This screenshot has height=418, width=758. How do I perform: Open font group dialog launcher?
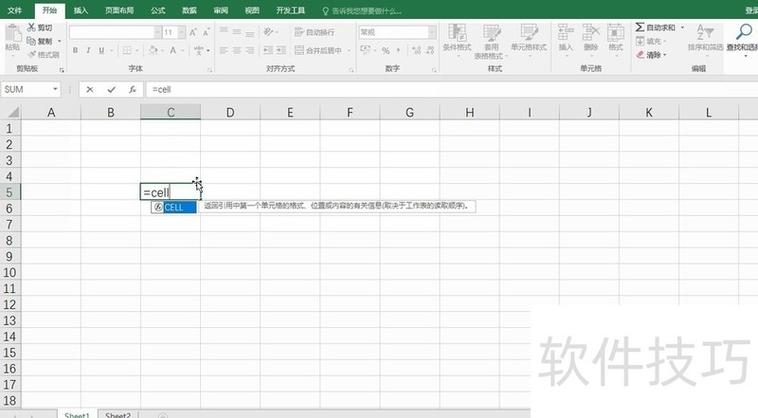tap(209, 70)
